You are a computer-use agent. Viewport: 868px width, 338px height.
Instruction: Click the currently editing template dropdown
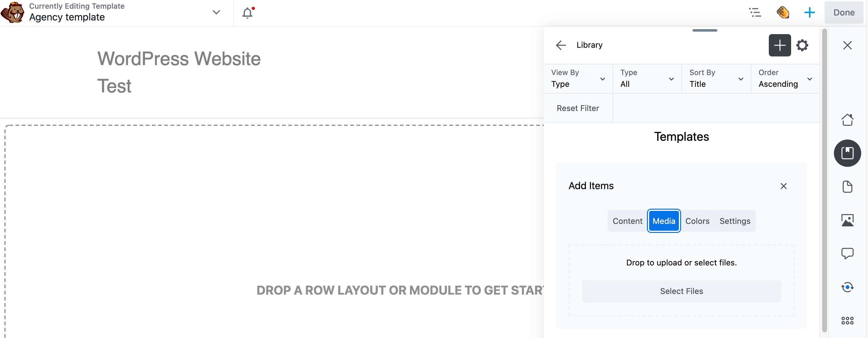click(216, 13)
